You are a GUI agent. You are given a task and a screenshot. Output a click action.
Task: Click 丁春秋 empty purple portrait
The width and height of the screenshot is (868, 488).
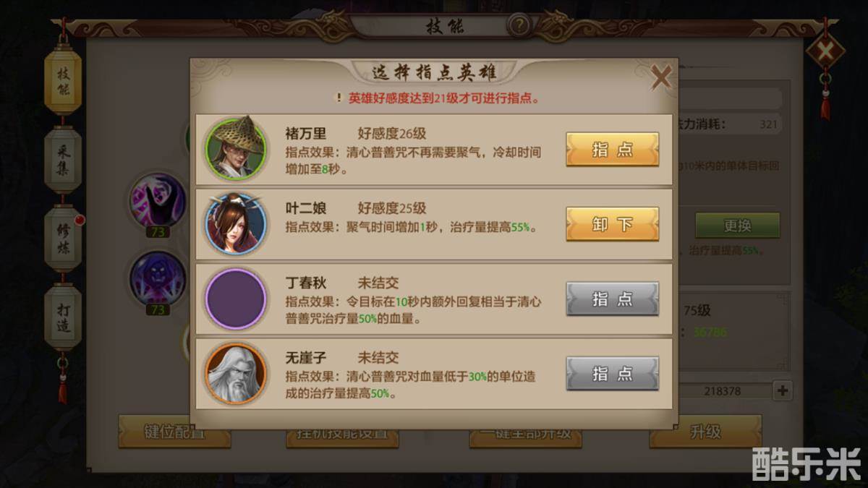236,299
